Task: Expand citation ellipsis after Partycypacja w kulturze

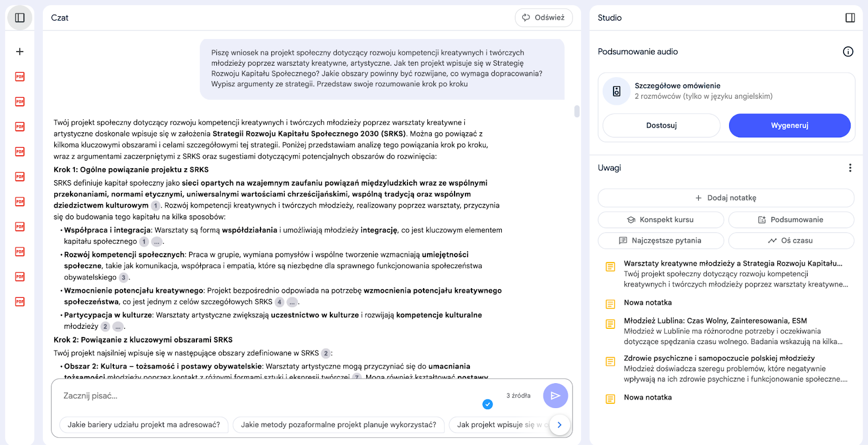Action: click(x=118, y=327)
